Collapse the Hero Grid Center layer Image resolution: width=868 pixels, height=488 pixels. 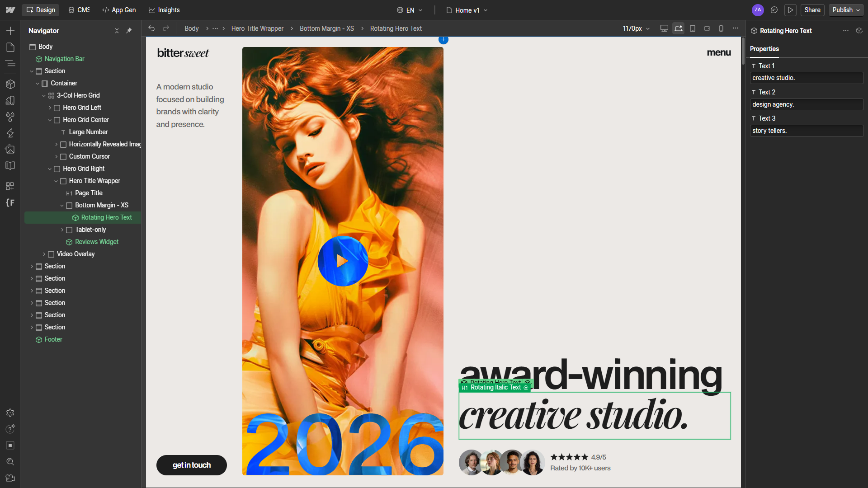[50, 120]
